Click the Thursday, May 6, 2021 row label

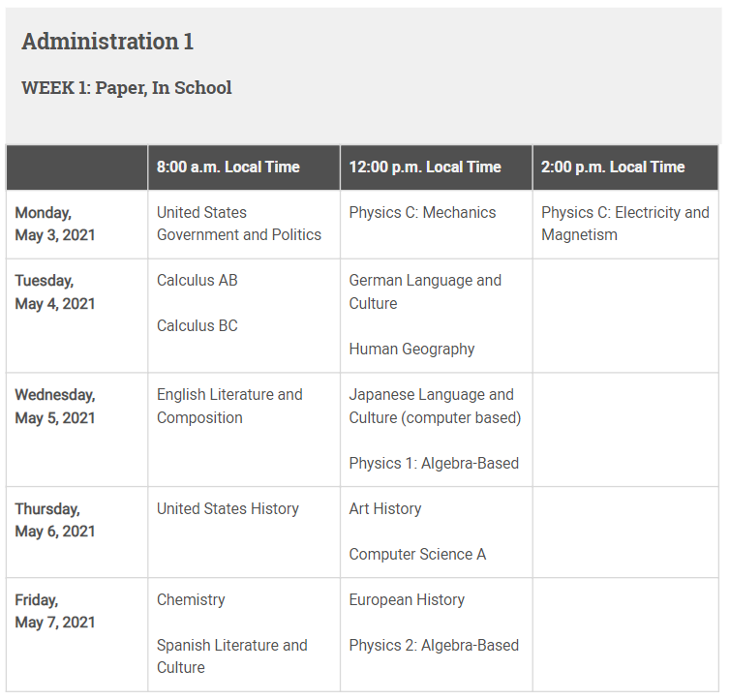click(55, 520)
